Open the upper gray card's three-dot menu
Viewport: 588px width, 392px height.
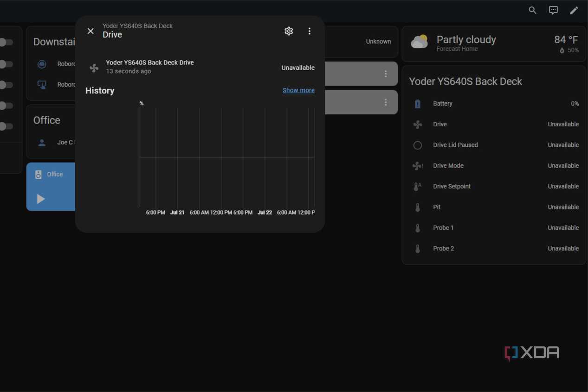(386, 74)
